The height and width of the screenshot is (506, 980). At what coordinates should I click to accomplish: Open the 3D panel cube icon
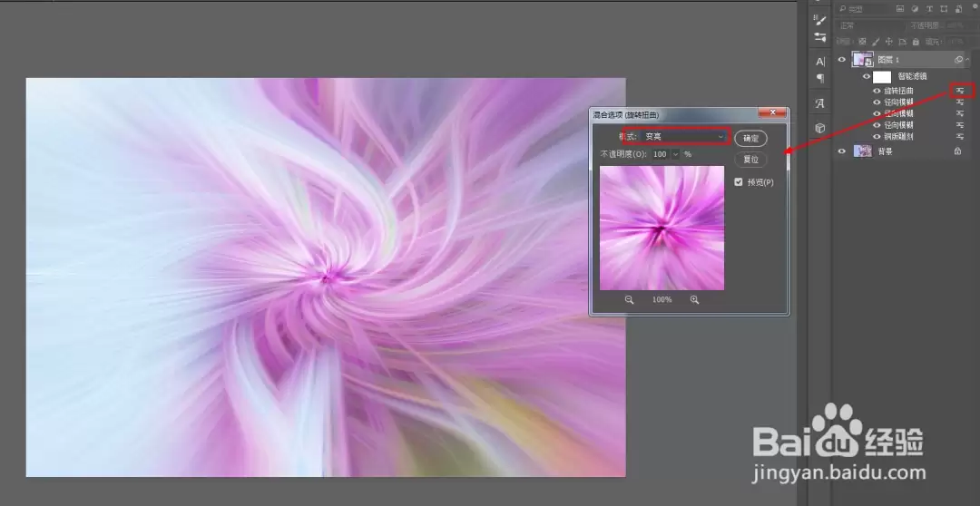[x=820, y=128]
